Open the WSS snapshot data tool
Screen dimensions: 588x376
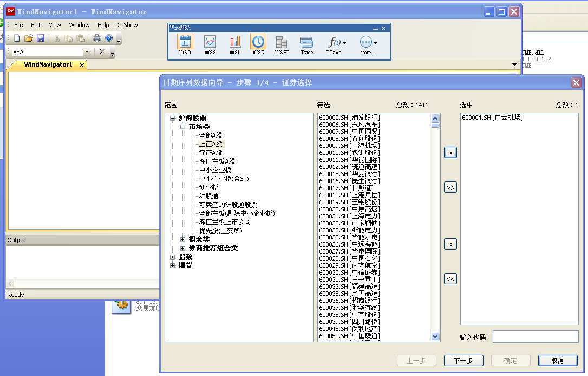coord(210,42)
